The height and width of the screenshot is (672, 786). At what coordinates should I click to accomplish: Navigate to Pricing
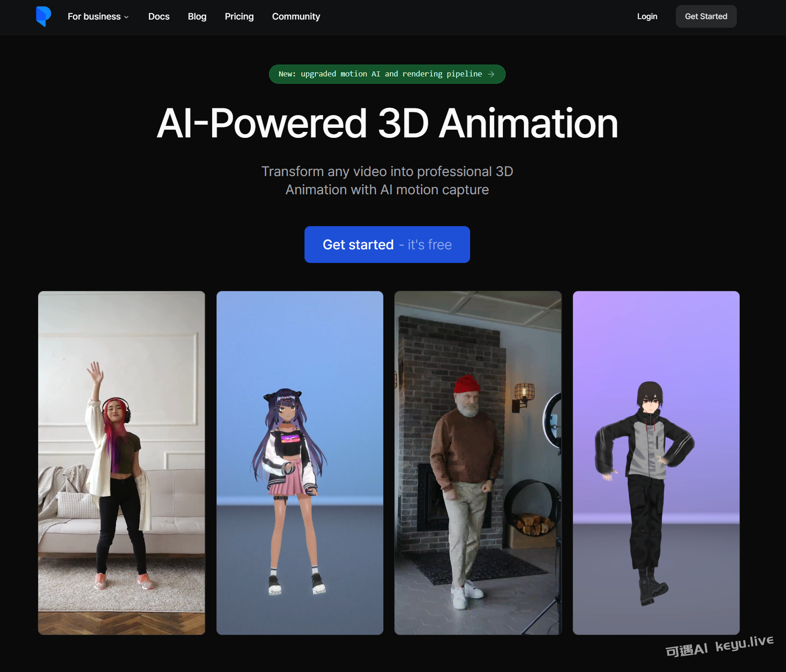239,16
